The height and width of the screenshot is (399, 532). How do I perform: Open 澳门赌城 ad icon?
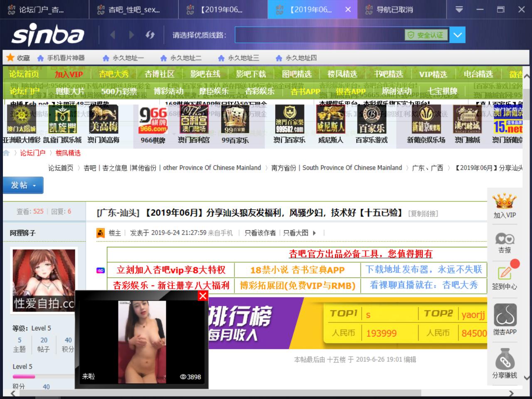pyautogui.click(x=467, y=119)
